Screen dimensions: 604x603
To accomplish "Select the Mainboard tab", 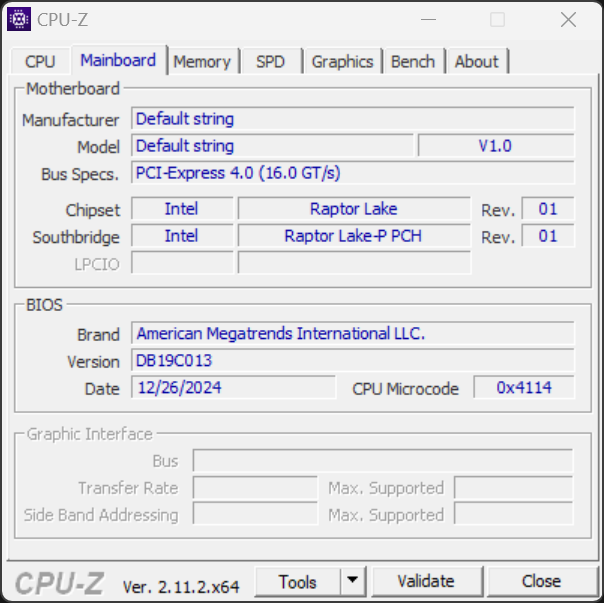I will pos(118,60).
